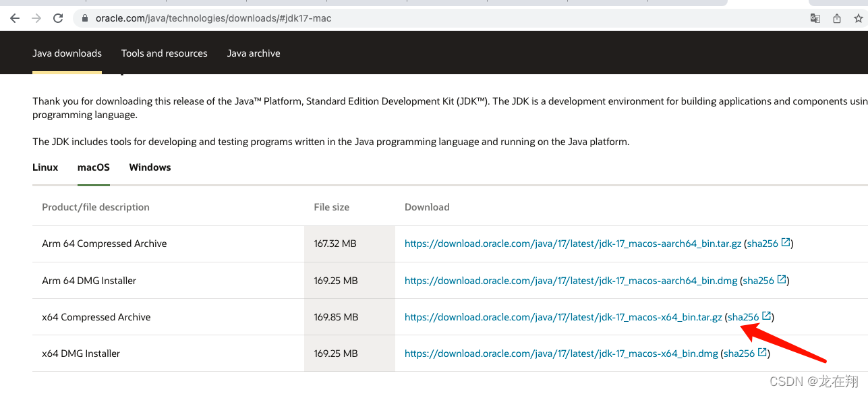Screen dimensions: 868x394
Task: Open sha256 link for x64 DMG Installer
Action: [x=739, y=354]
